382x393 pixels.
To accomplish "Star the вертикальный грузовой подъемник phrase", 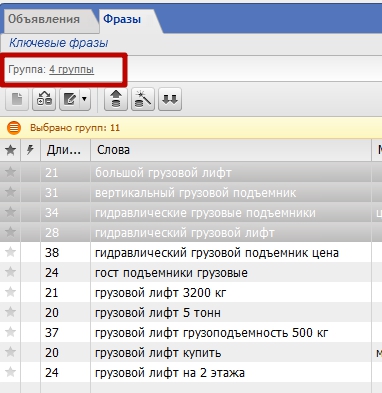I will click(10, 192).
